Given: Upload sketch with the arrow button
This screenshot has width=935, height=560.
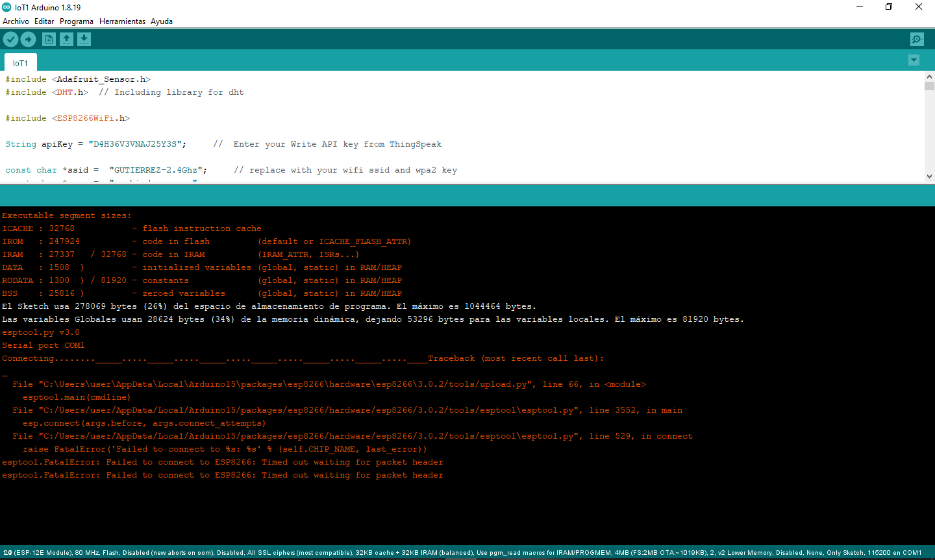Looking at the screenshot, I should [28, 40].
